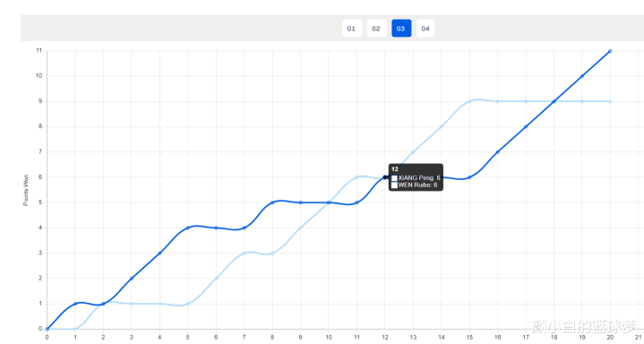The image size is (644, 344).
Task: Select the origin data point at zero
Action: 47,329
